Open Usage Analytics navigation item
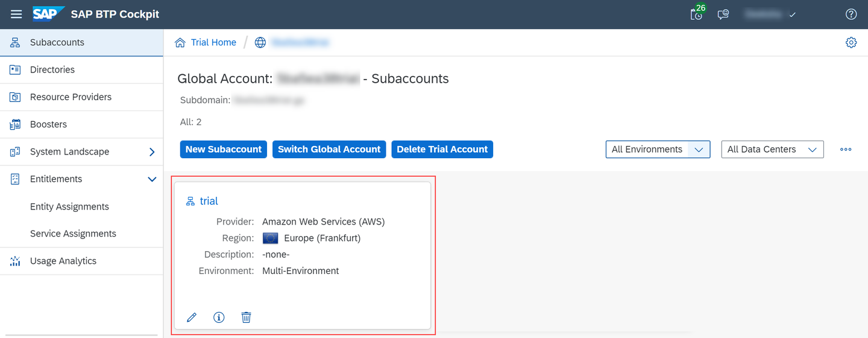Image resolution: width=868 pixels, height=338 pixels. (81, 261)
